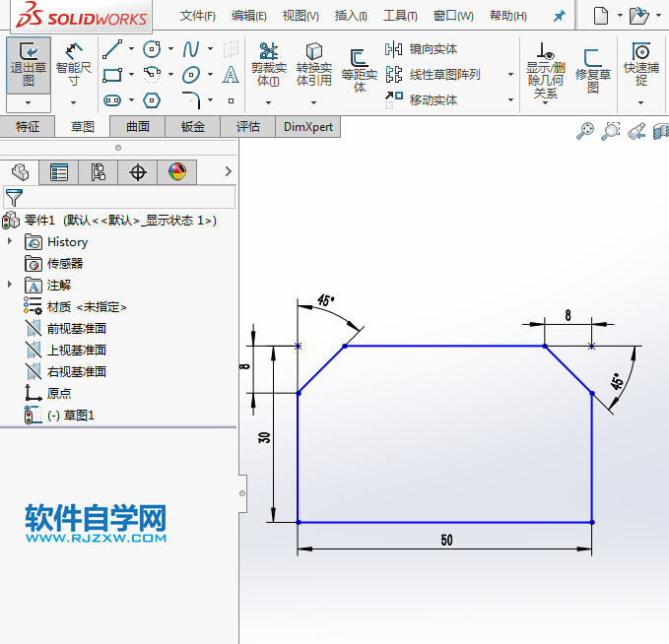
Task: Open the Linear Sketch Pattern dropdown arrow
Action: pyautogui.click(x=510, y=75)
